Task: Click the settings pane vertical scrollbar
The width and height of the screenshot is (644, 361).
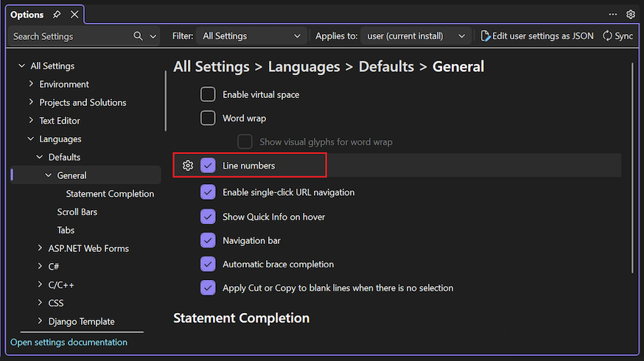Action: pos(632,167)
